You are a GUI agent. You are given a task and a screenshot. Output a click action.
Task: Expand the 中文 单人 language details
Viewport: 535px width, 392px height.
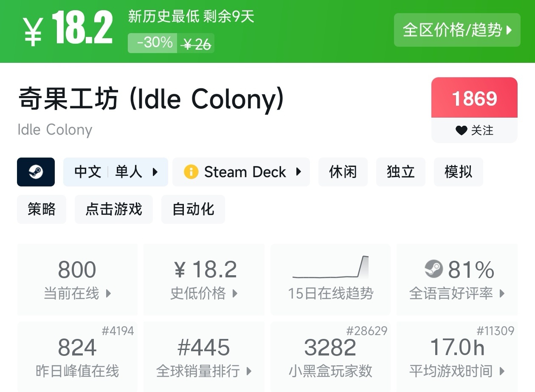coord(115,172)
